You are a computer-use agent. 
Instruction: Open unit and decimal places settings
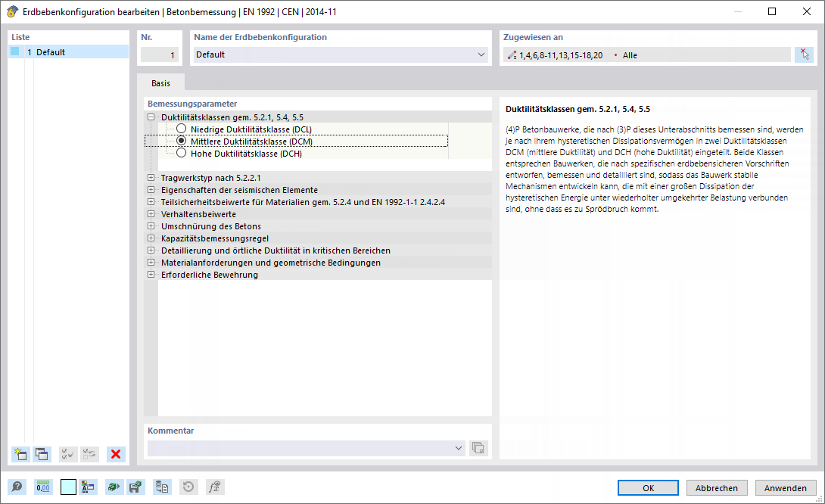coord(43,487)
